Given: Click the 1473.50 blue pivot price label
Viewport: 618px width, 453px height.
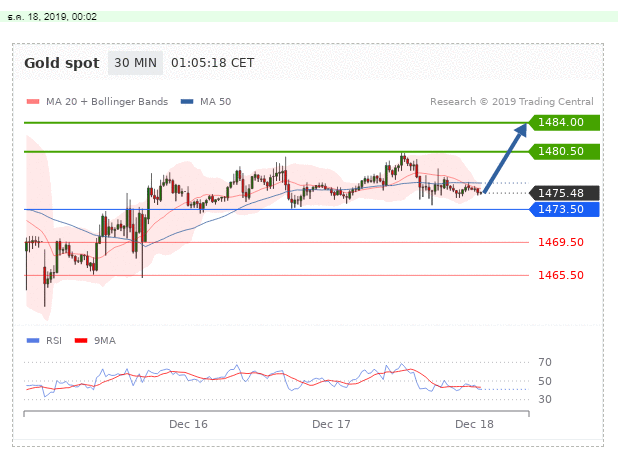Looking at the screenshot, I should tap(562, 209).
